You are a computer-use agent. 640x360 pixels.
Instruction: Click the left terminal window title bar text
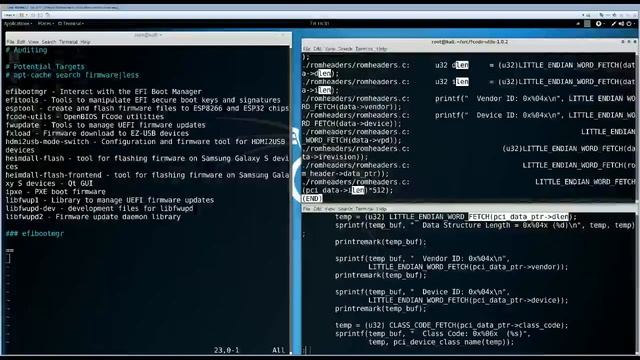(148, 35)
